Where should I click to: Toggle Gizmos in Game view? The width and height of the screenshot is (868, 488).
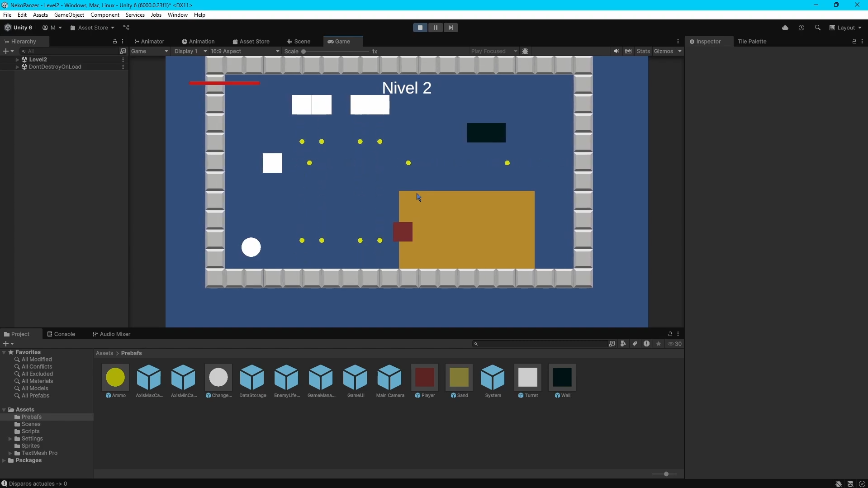663,51
